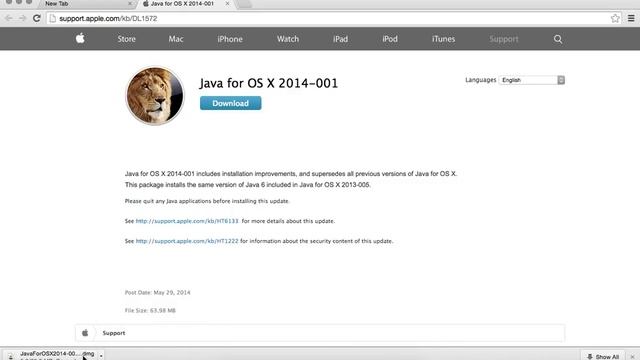This screenshot has width=640, height=360.
Task: Click the Support nav item
Action: 504,39
